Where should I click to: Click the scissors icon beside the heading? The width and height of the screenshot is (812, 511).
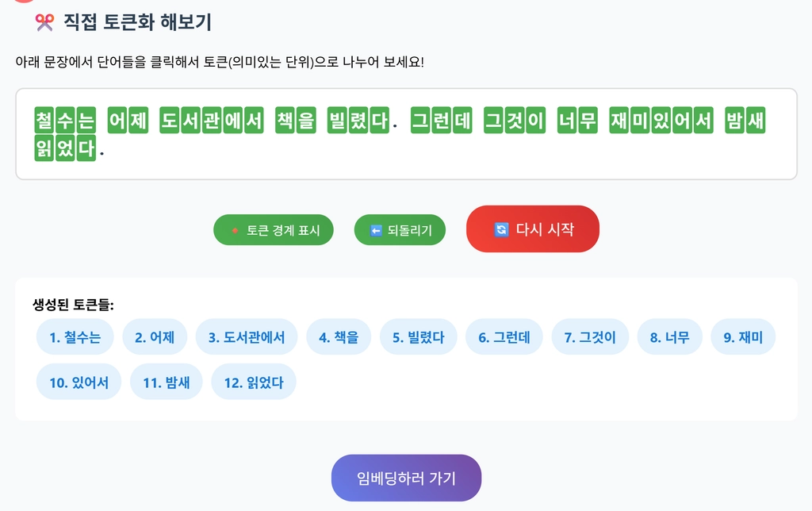click(x=44, y=22)
